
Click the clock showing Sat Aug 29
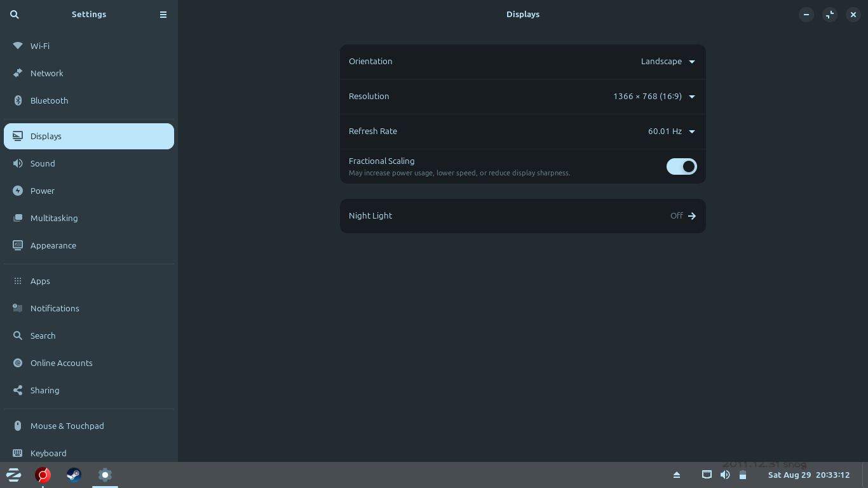pyautogui.click(x=808, y=475)
